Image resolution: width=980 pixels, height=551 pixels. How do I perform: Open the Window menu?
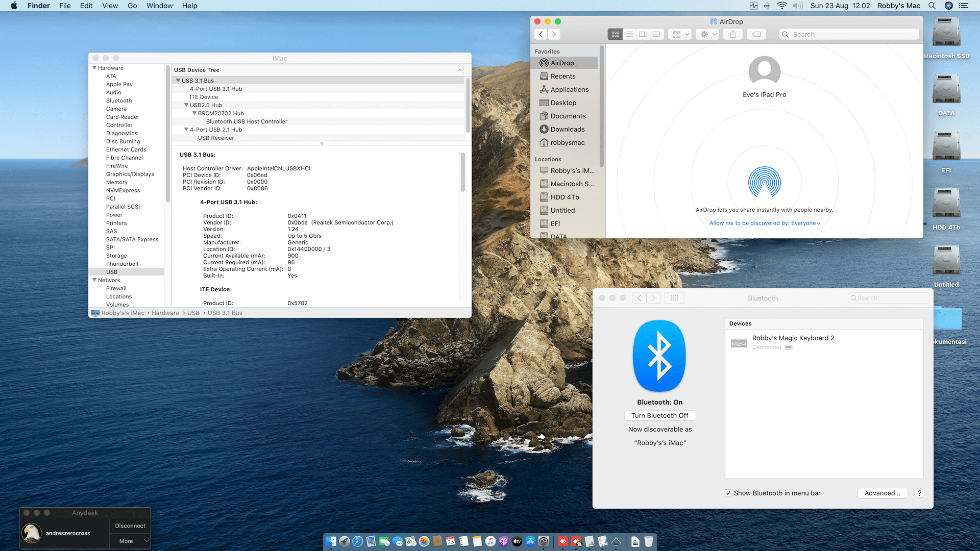click(160, 6)
